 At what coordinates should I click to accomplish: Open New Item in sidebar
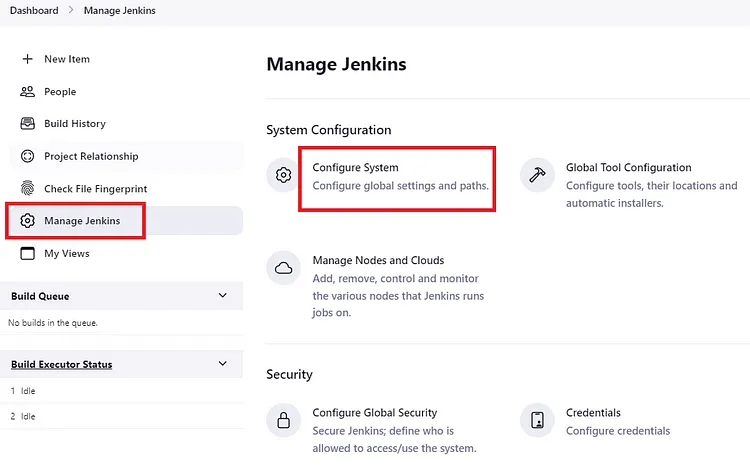click(67, 59)
